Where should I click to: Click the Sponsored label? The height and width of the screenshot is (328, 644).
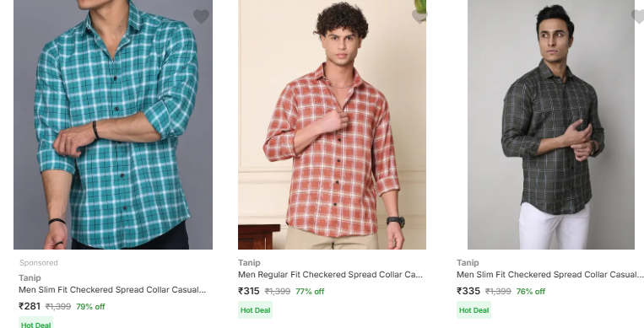pyautogui.click(x=39, y=263)
